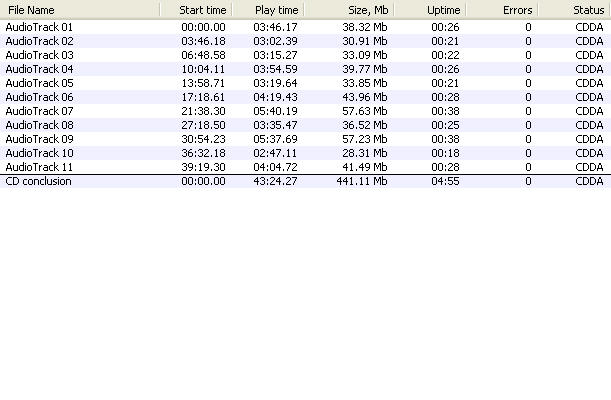This screenshot has height=400, width=611.
Task: Sort tracks by Uptime column
Action: pos(430,9)
